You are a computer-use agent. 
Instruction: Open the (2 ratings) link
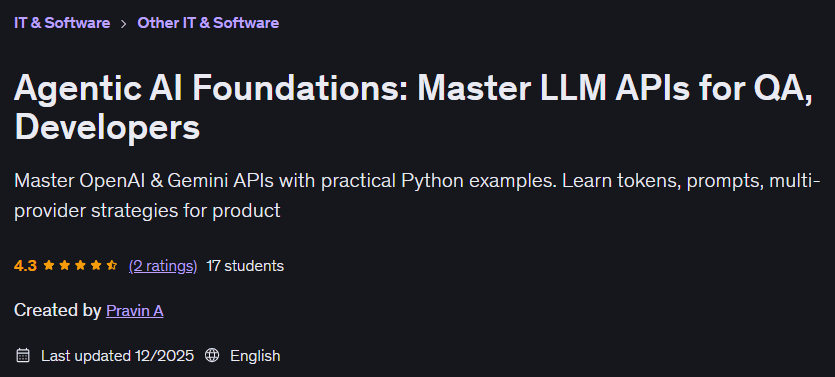[x=163, y=266]
